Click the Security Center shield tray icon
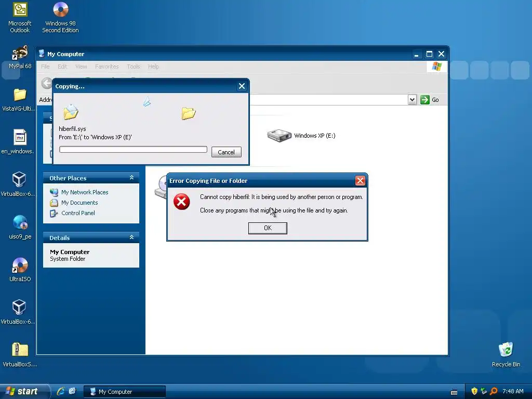Image resolution: width=532 pixels, height=399 pixels. pos(474,391)
